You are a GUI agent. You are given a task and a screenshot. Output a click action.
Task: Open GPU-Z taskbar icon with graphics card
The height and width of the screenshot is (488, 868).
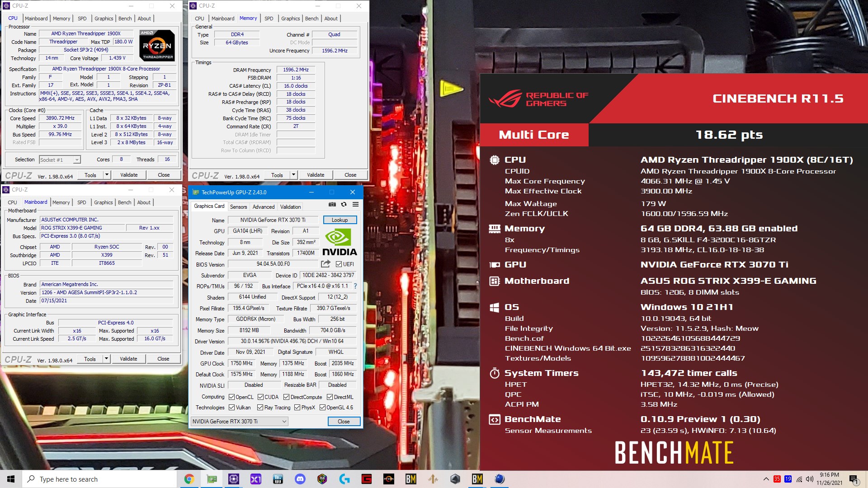click(212, 479)
